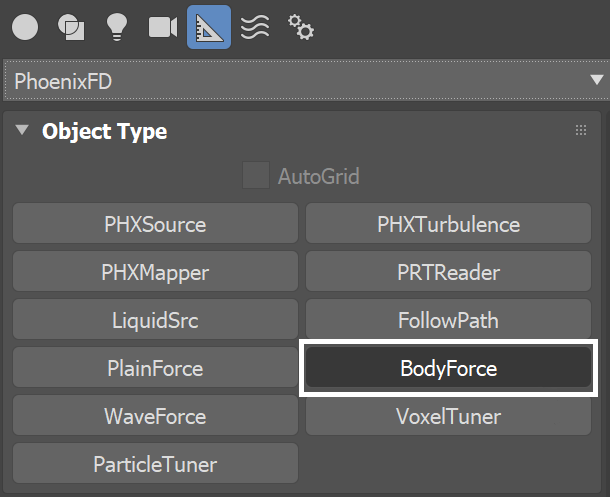Select the Geometry category icon
This screenshot has height=497, width=610.
pyautogui.click(x=25, y=27)
